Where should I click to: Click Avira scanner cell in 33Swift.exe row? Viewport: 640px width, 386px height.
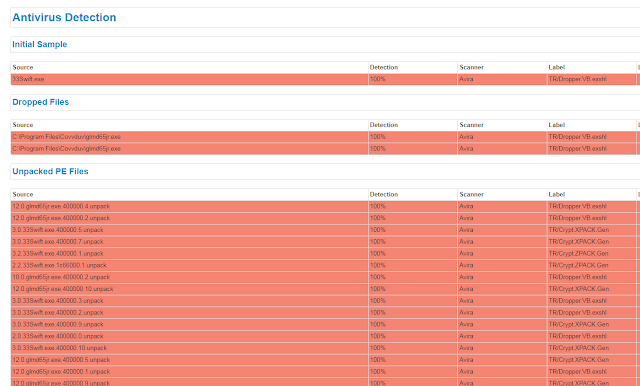(502, 79)
